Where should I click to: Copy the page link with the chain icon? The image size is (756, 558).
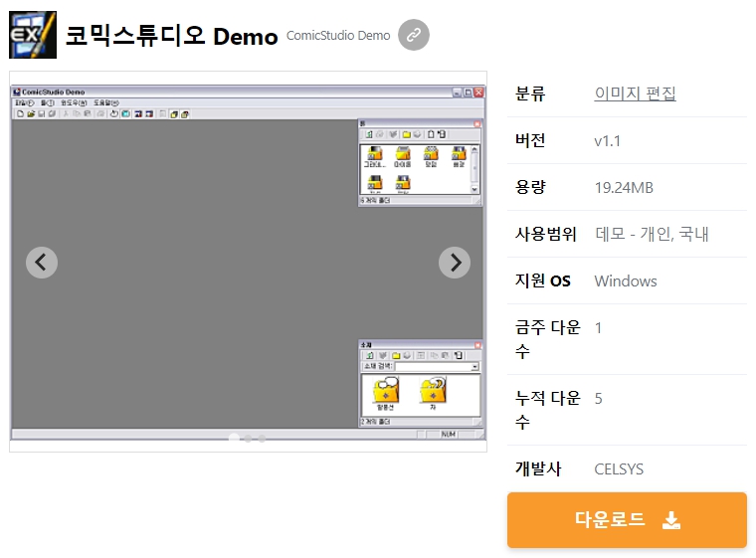(414, 35)
